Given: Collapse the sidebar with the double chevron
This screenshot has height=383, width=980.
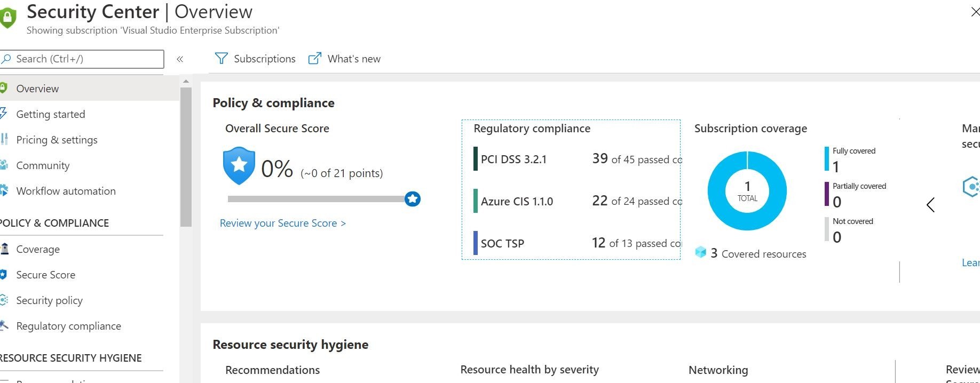Looking at the screenshot, I should click(x=180, y=59).
